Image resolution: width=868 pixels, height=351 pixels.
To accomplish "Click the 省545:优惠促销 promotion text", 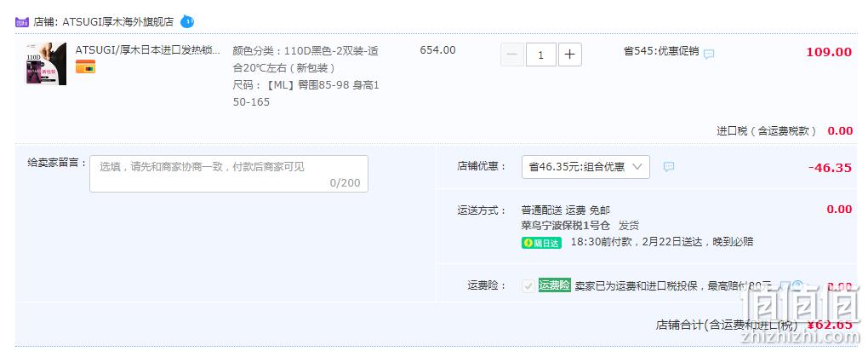I will (661, 51).
